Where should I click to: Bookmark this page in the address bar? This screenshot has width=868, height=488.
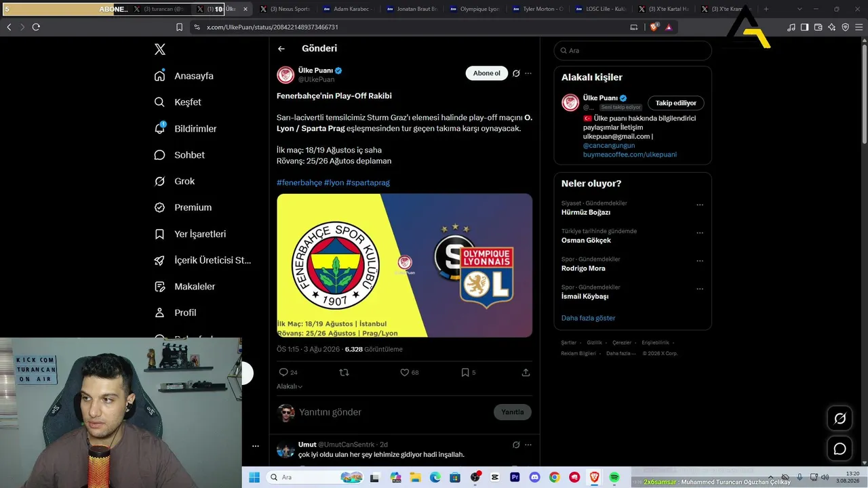179,27
